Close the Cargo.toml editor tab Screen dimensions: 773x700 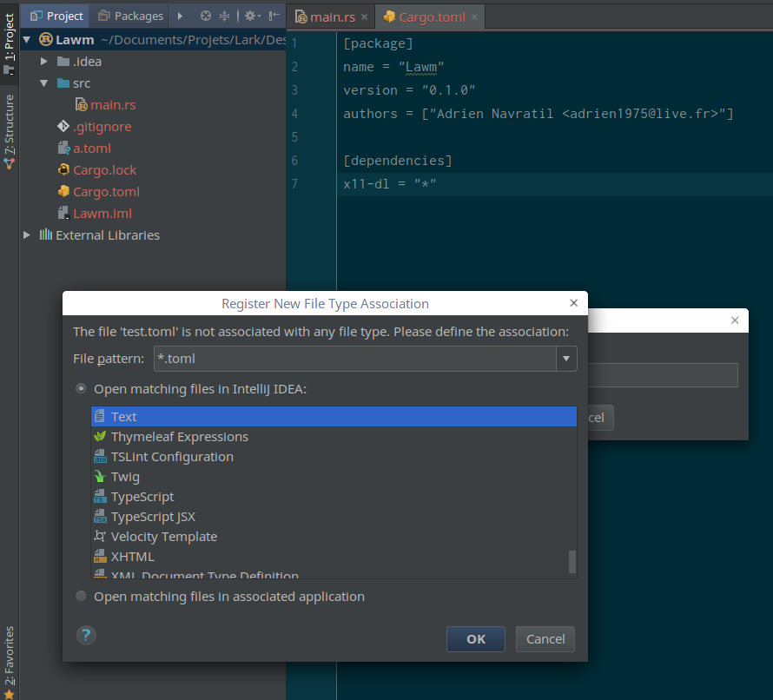point(474,17)
